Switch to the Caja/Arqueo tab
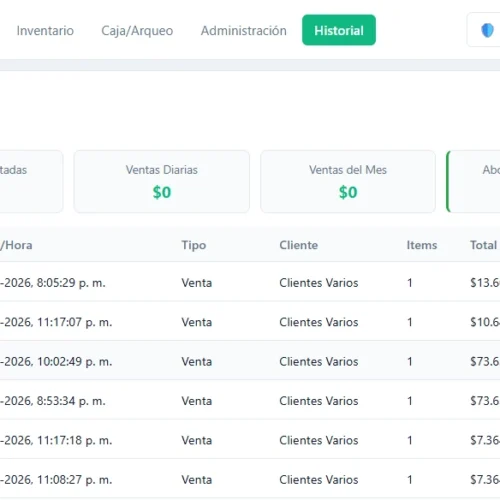The height and width of the screenshot is (500, 500). pyautogui.click(x=137, y=31)
